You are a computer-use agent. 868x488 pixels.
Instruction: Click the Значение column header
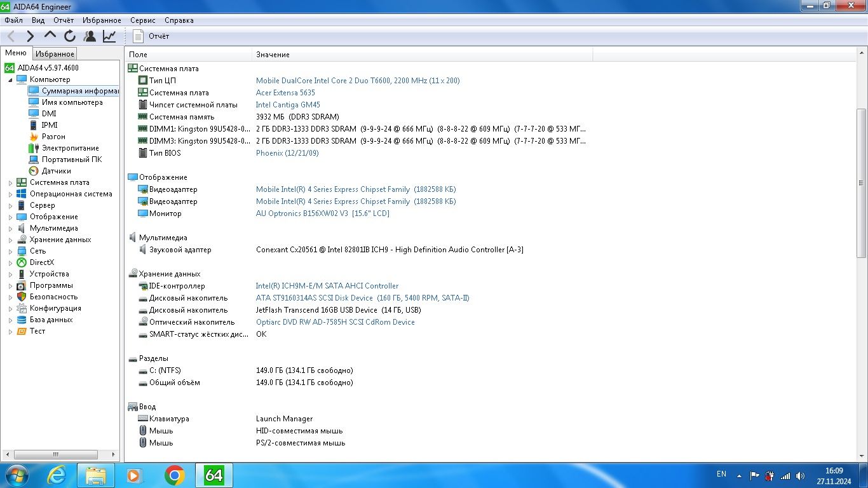(423, 55)
